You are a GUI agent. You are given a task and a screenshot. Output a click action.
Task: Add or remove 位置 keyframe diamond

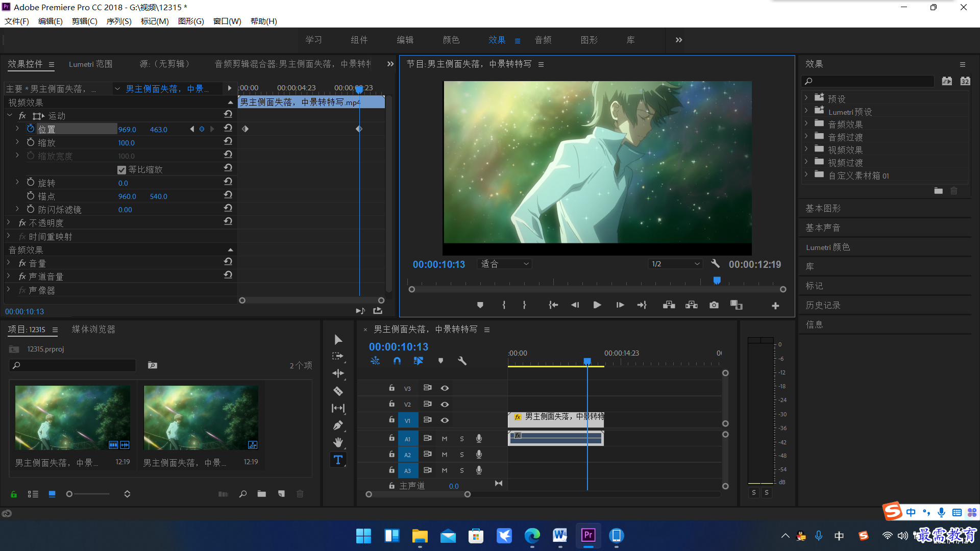tap(202, 129)
